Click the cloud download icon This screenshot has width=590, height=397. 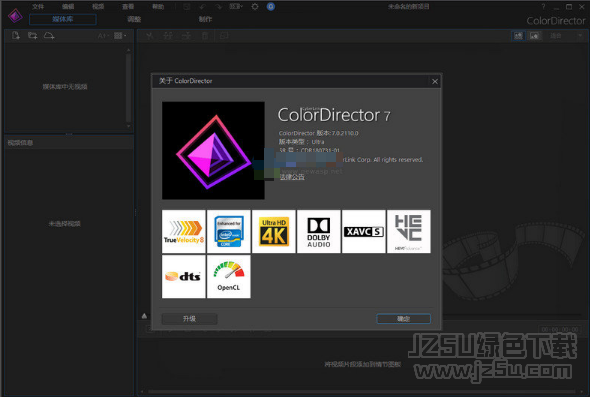pyautogui.click(x=49, y=36)
